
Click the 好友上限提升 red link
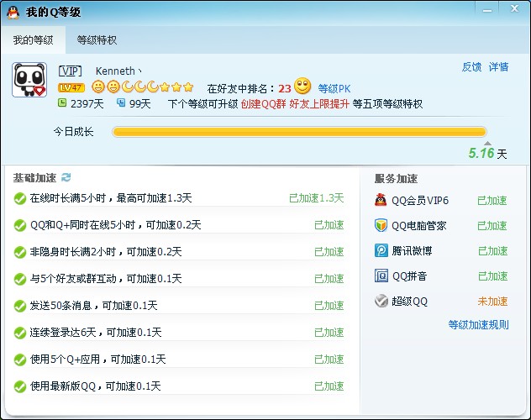(x=319, y=103)
